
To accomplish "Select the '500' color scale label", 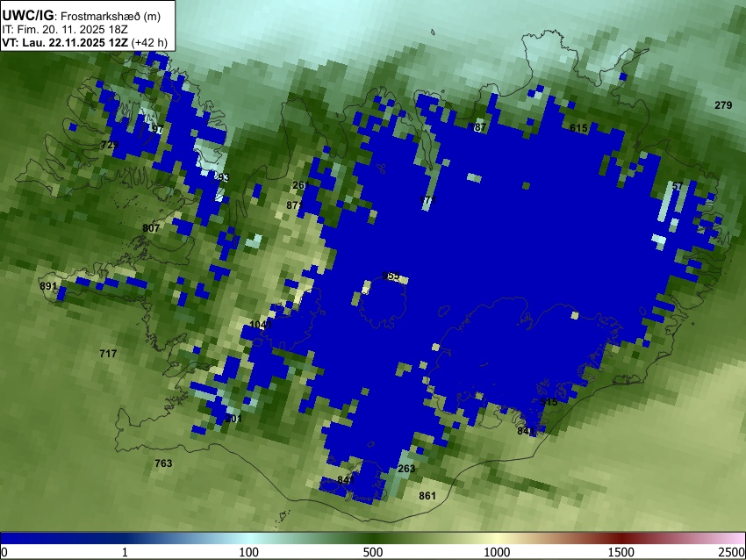I will click(x=373, y=552).
